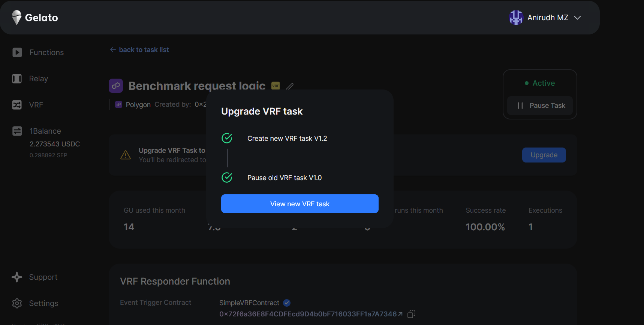
Task: Open 1Balance menu item
Action: tap(45, 131)
